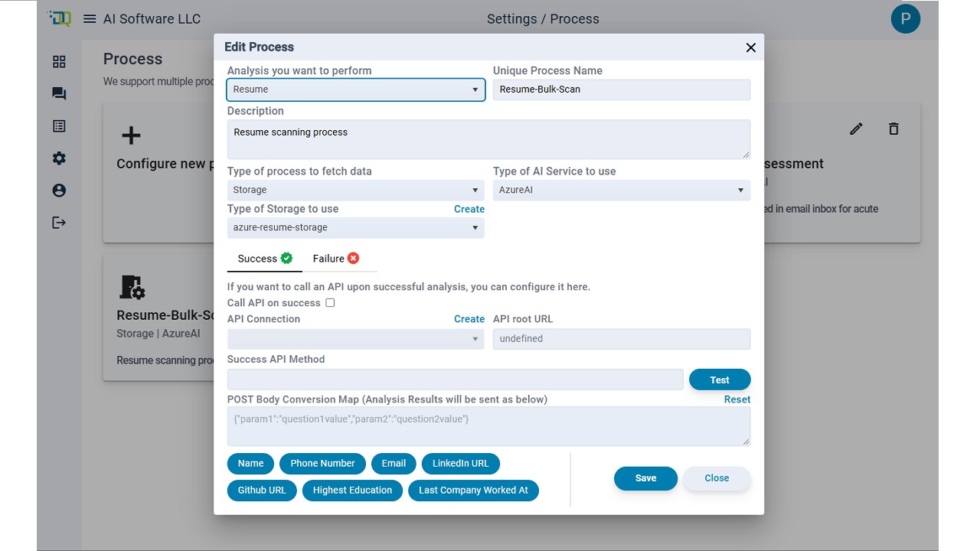Expand the Type of AI Service dropdown

622,190
